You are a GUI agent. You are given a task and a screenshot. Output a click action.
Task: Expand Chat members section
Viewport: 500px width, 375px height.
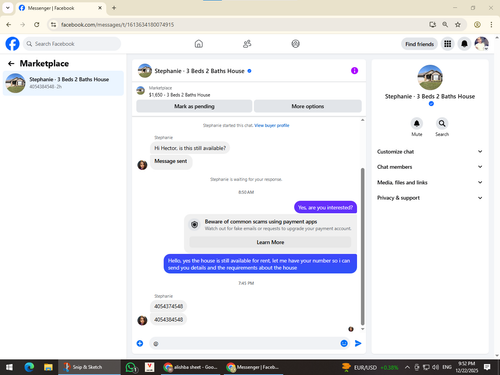(x=430, y=167)
